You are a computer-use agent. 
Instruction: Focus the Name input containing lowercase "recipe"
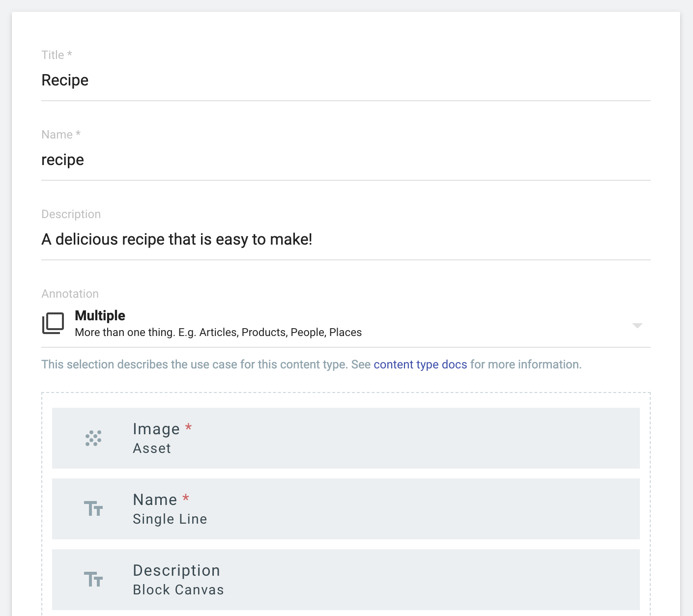346,160
